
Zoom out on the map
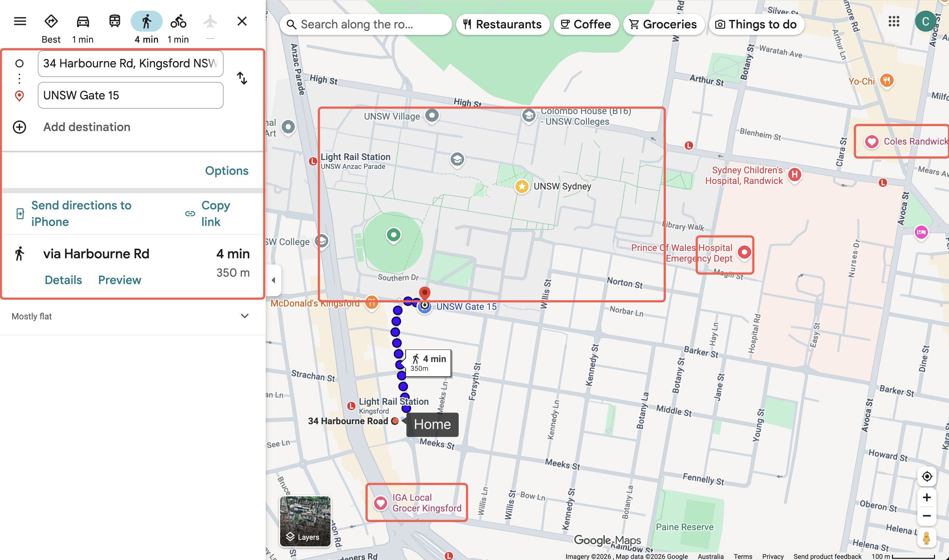926,516
